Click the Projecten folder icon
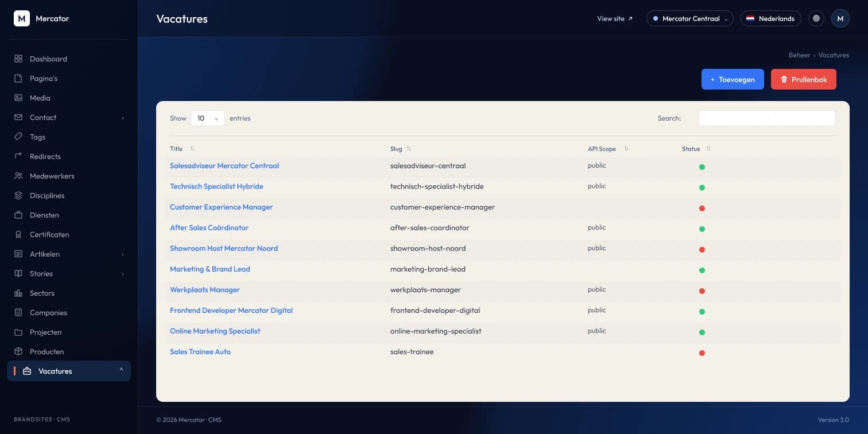868x434 pixels. pyautogui.click(x=18, y=332)
